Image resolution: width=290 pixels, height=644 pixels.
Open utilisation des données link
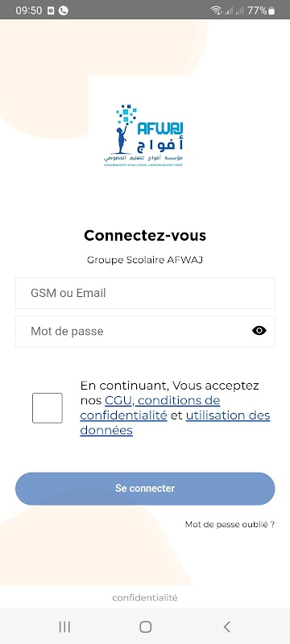pos(175,423)
